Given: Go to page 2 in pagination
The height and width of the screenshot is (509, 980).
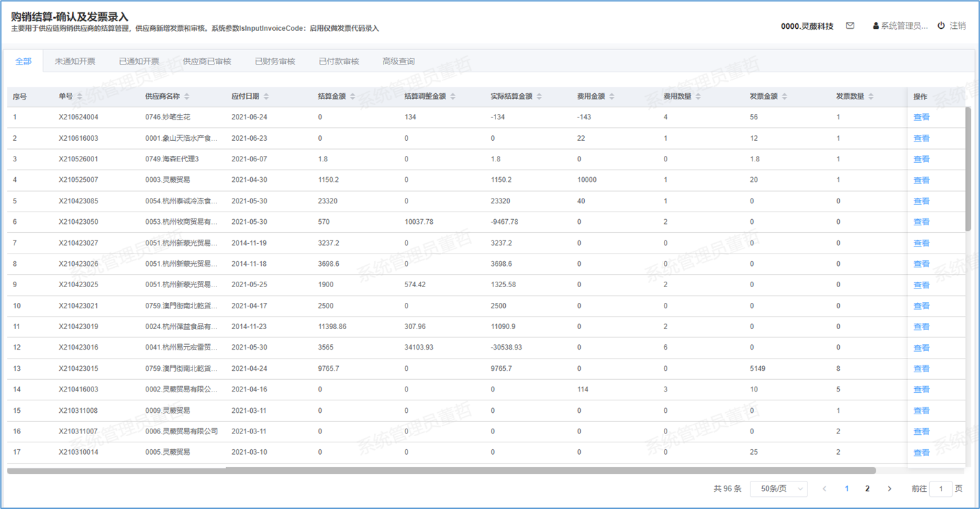Looking at the screenshot, I should click(867, 488).
